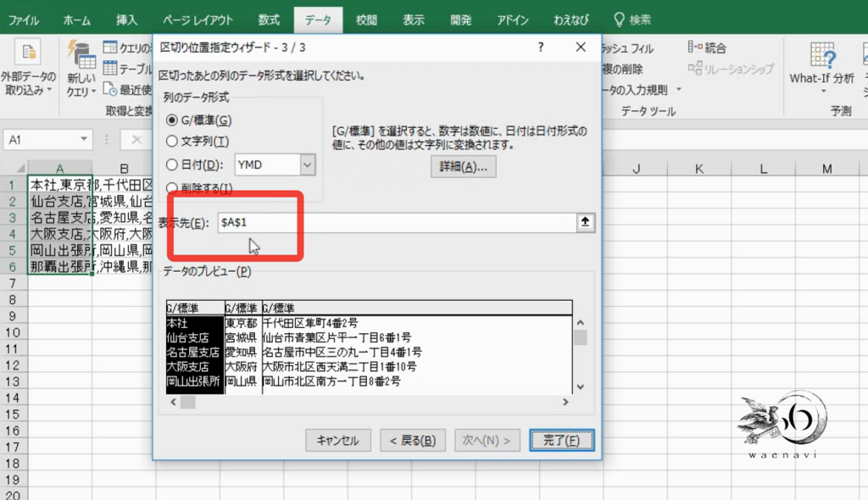This screenshot has width=868, height=500.
Task: Click the 完了 button
Action: click(561, 440)
